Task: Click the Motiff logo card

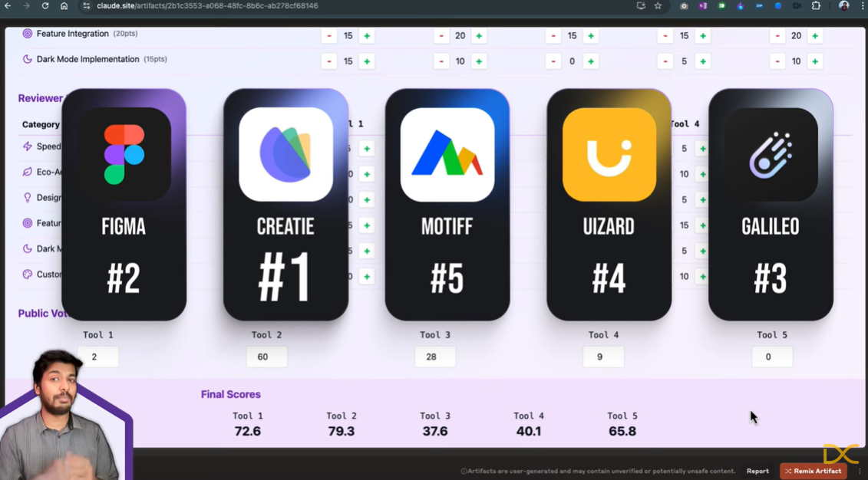Action: click(447, 205)
